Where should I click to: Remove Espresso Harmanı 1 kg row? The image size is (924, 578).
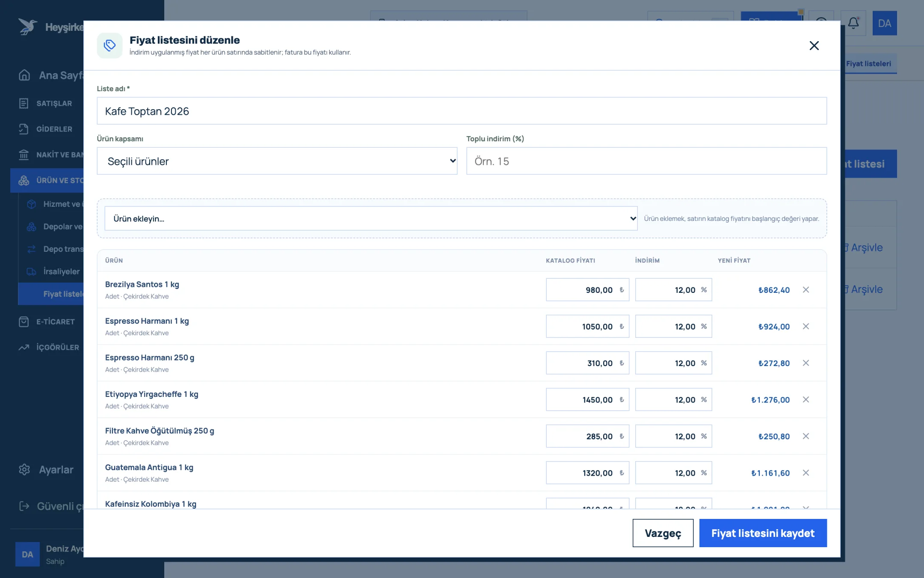coord(806,326)
